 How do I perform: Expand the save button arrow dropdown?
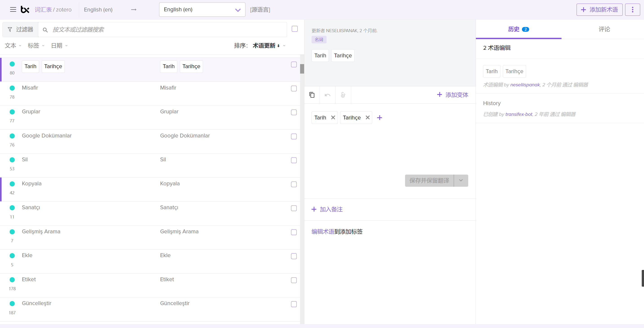[x=461, y=180]
